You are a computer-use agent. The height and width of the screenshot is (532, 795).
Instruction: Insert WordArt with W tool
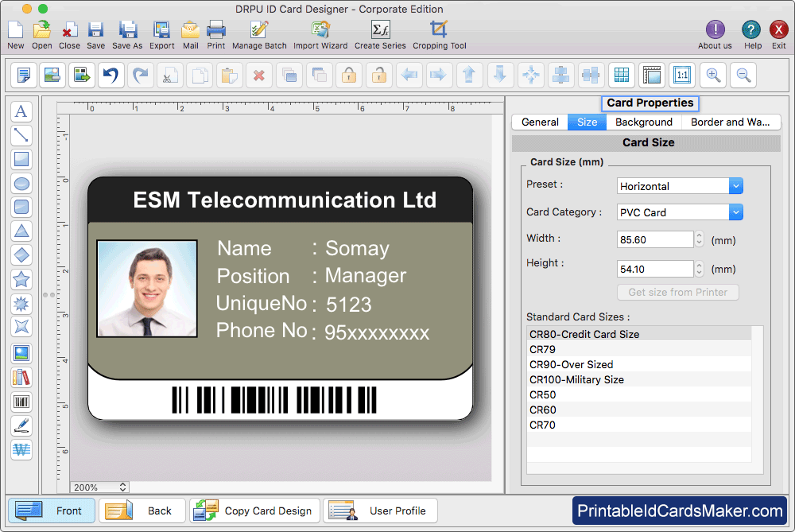[x=21, y=449]
